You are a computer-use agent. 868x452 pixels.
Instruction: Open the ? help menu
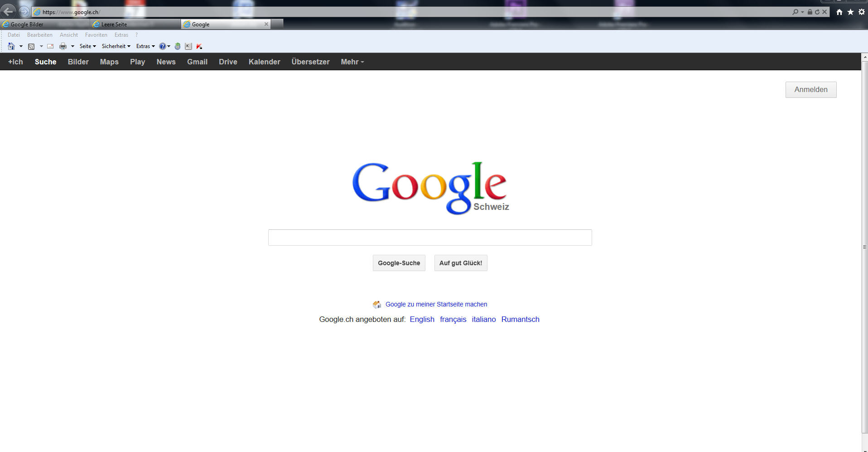[136, 35]
